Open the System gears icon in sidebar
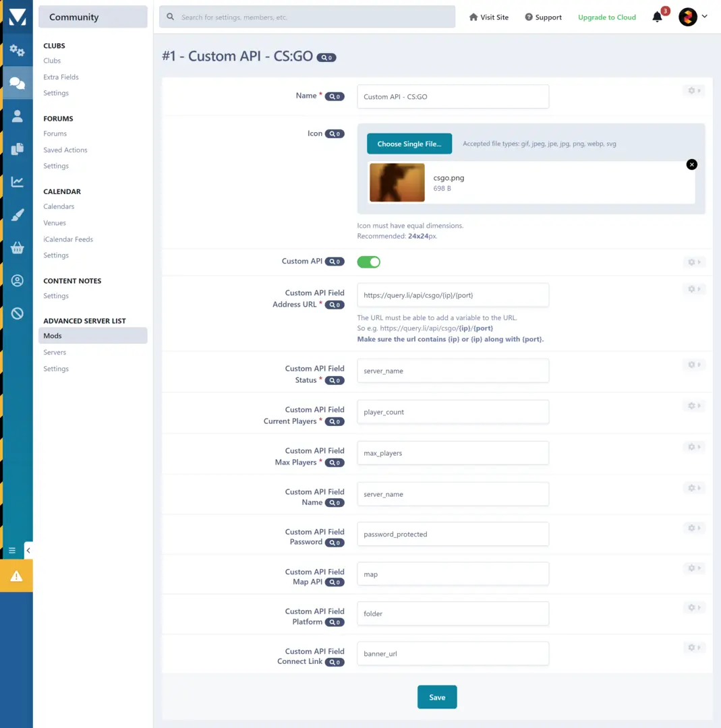721x728 pixels. pos(17,50)
